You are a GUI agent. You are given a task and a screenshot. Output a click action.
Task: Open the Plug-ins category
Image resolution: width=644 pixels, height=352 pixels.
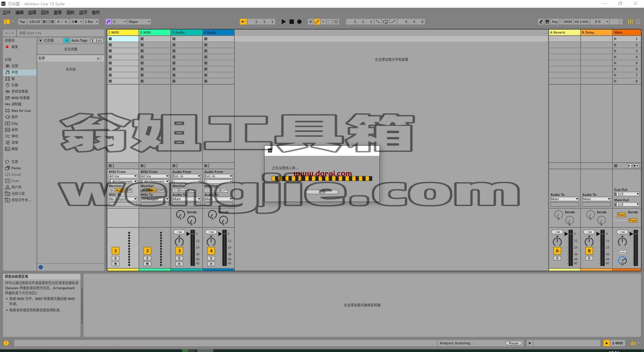(19, 117)
